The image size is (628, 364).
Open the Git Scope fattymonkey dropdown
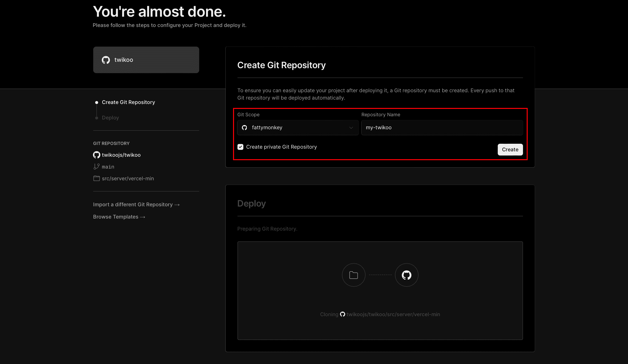298,128
